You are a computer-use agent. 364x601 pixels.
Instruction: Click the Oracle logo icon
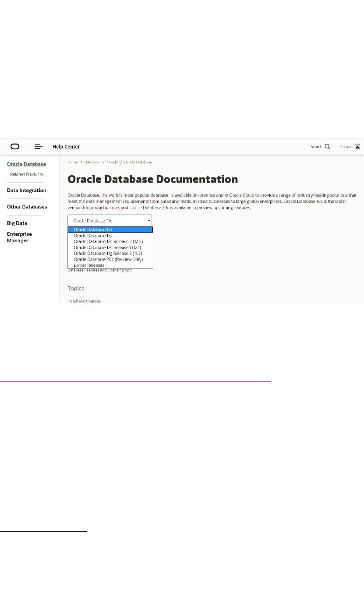(15, 147)
